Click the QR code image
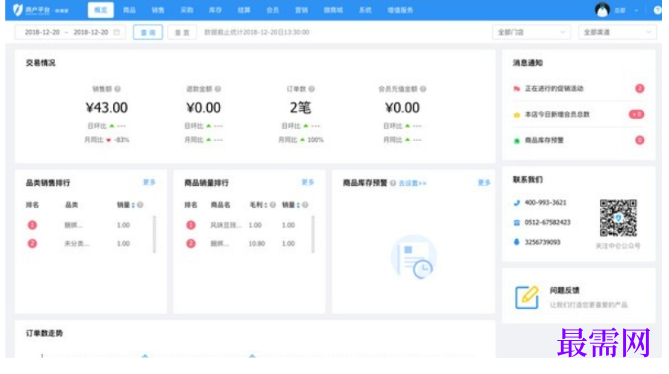This screenshot has width=669, height=374. click(618, 218)
